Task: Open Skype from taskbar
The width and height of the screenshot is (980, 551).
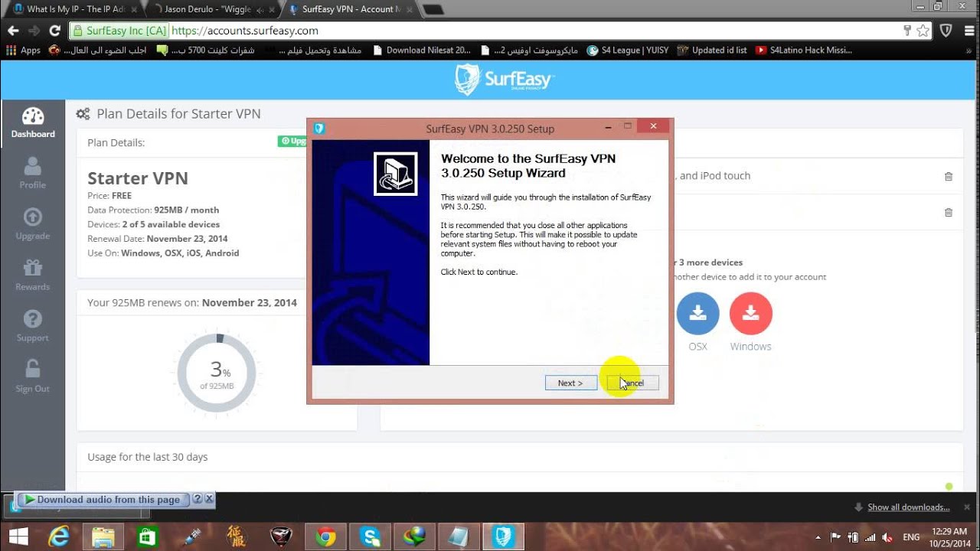Action: point(370,536)
